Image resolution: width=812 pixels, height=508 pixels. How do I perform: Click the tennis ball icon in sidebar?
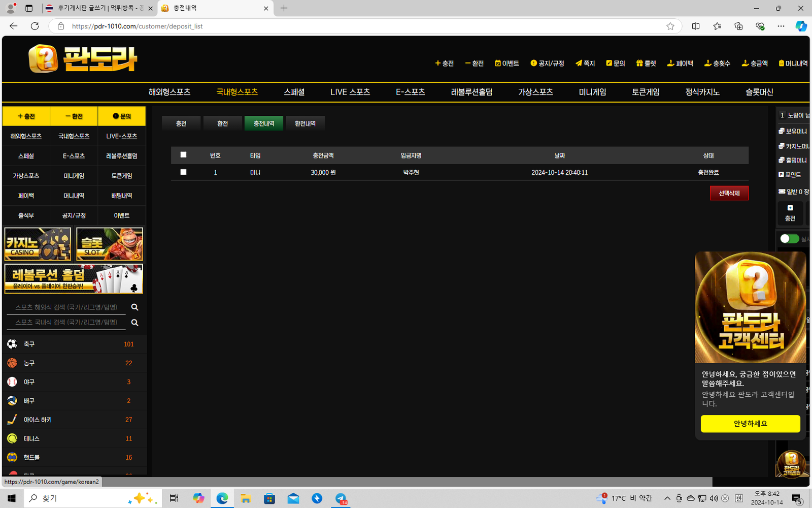[x=12, y=438]
